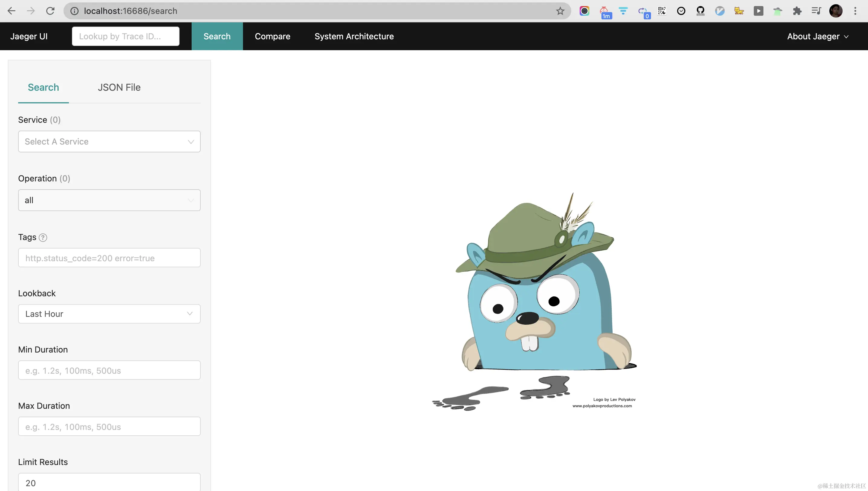The height and width of the screenshot is (491, 868).
Task: Focus the Lookup by Trace ID field
Action: point(125,36)
